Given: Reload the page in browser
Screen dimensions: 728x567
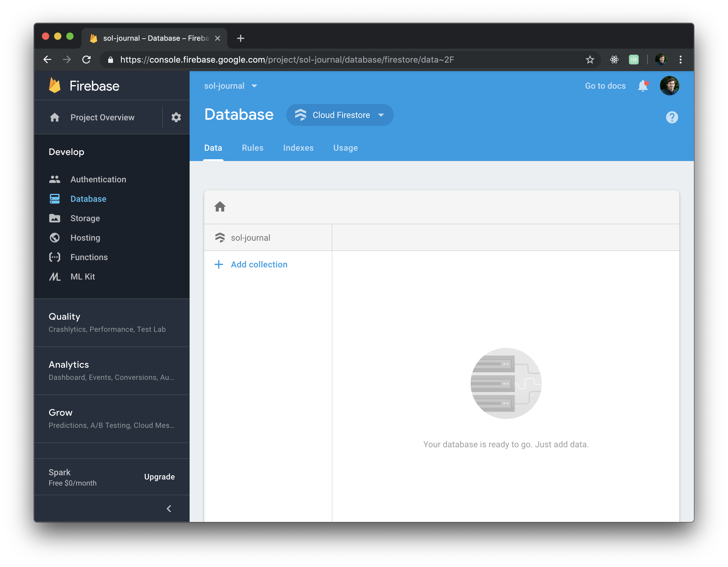Looking at the screenshot, I should (87, 60).
